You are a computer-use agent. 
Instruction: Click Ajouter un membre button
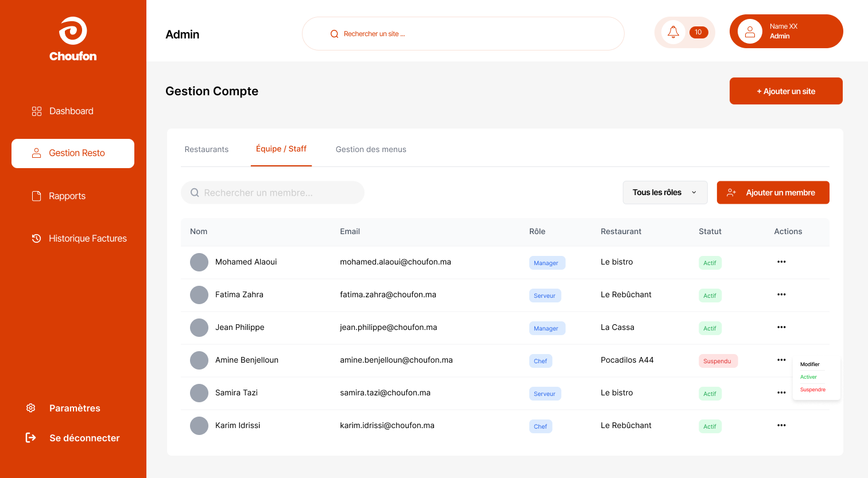coord(773,192)
